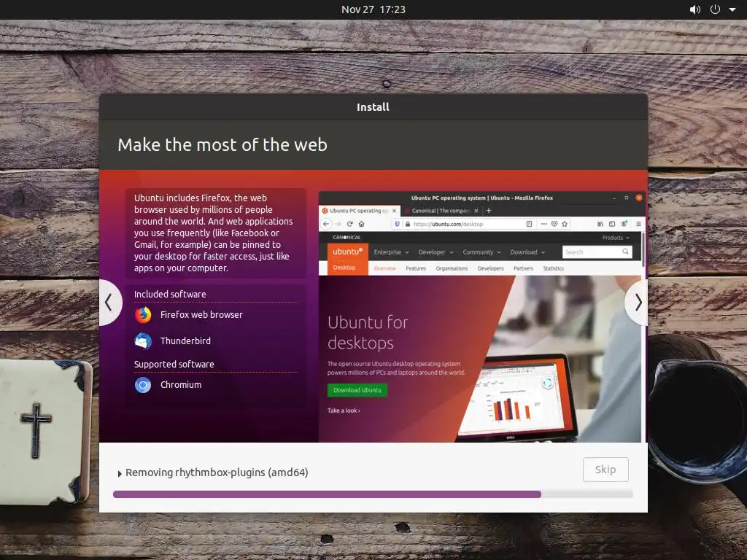The width and height of the screenshot is (747, 560).
Task: Open the system menu dropdown arrow
Action: point(732,9)
